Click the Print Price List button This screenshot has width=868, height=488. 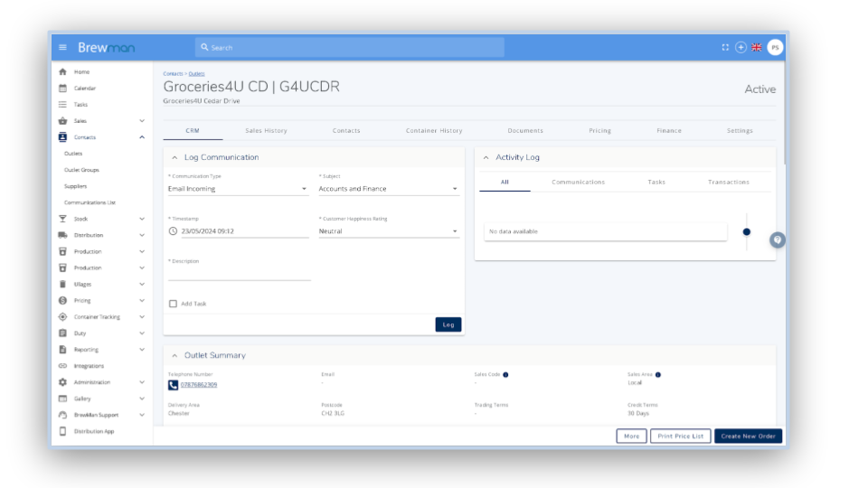(x=680, y=436)
